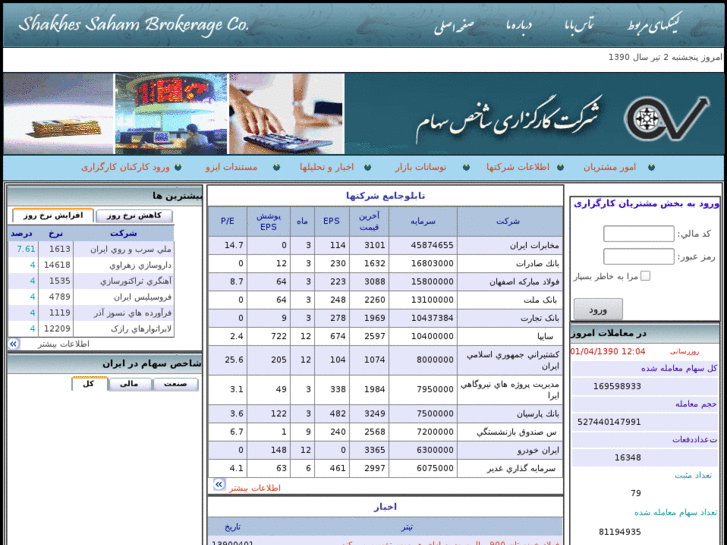The image size is (727, 545).
Task: Open لینکهای مربوط header link
Action: click(x=653, y=24)
